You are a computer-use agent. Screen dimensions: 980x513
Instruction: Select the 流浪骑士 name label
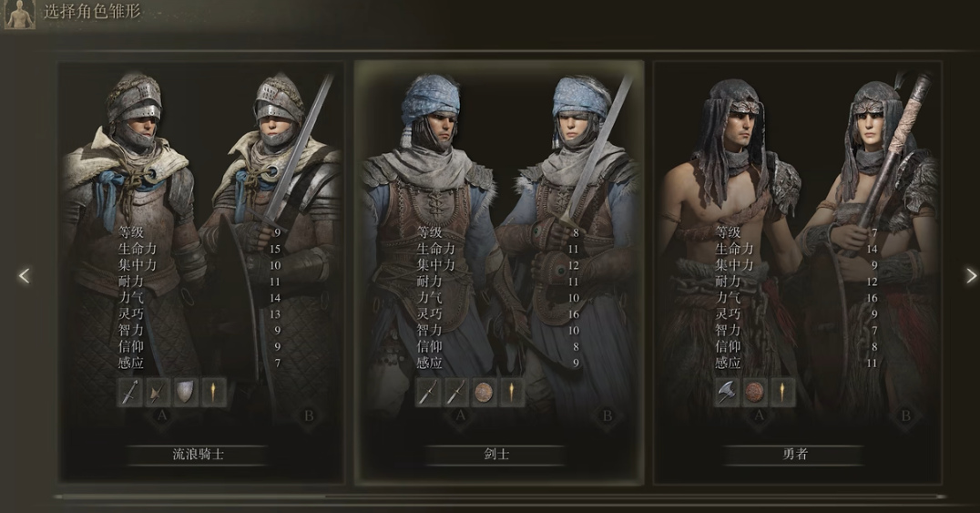click(x=199, y=455)
